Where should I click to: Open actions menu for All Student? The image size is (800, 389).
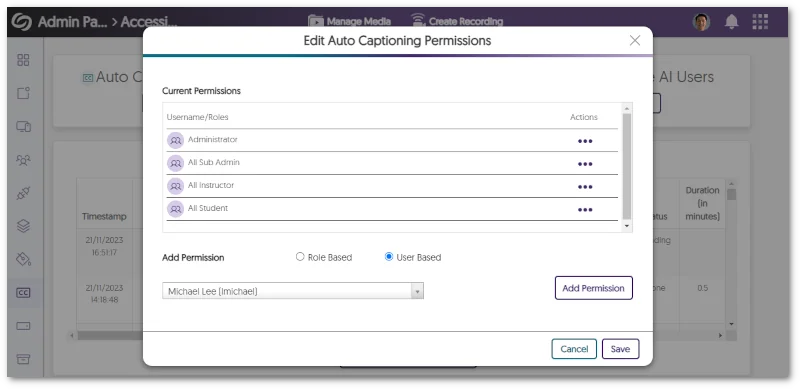[585, 210]
